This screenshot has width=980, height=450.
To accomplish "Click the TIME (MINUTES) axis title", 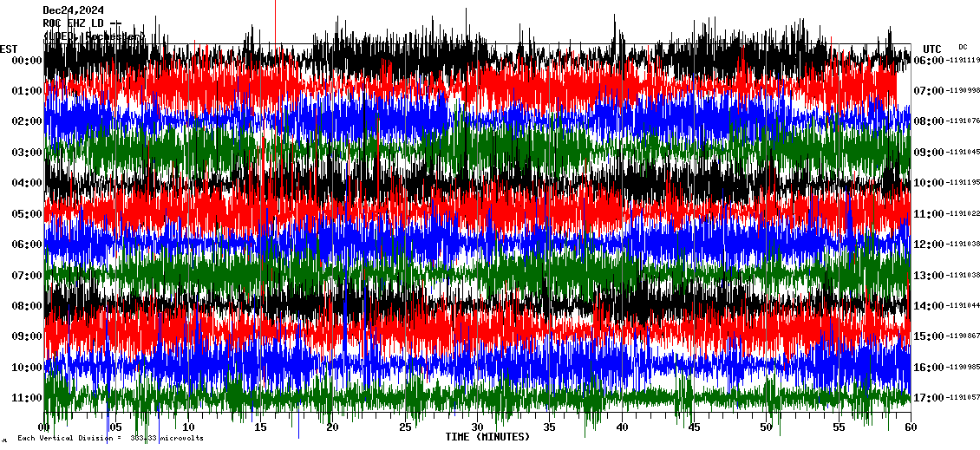I will [487, 437].
